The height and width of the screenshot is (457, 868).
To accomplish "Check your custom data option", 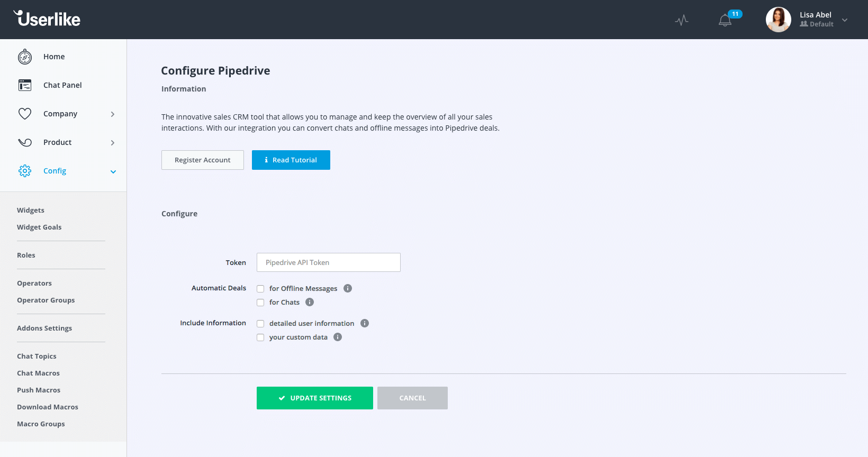I will (x=260, y=337).
